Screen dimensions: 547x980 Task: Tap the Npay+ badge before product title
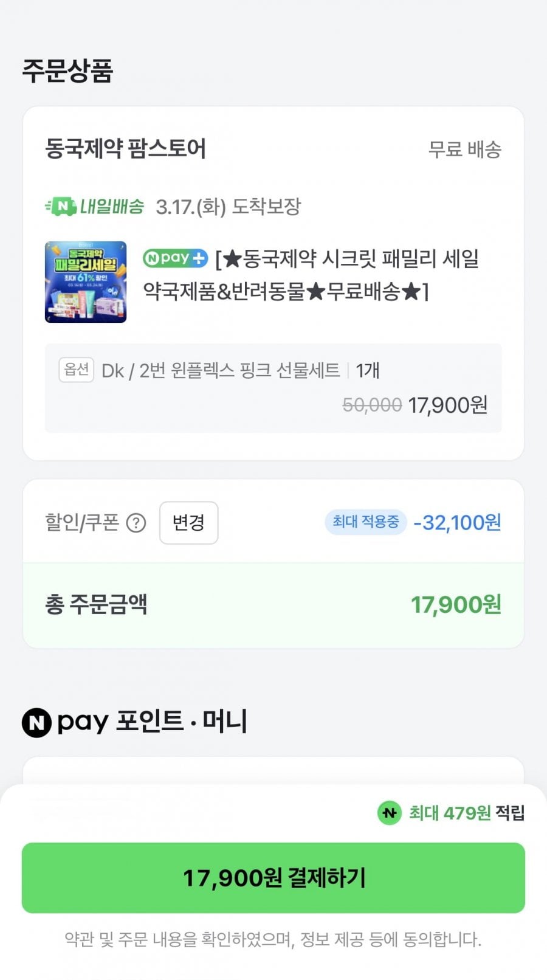(175, 258)
